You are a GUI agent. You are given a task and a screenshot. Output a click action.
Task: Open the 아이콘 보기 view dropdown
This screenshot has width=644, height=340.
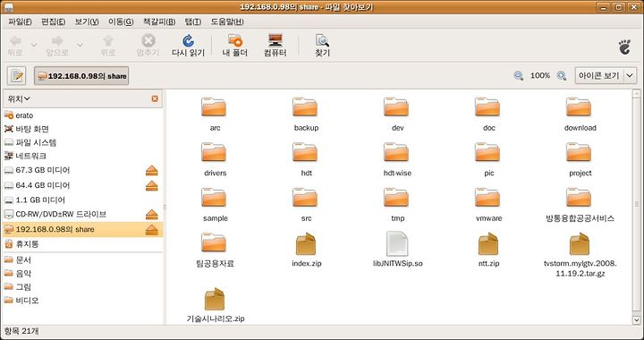(x=606, y=75)
